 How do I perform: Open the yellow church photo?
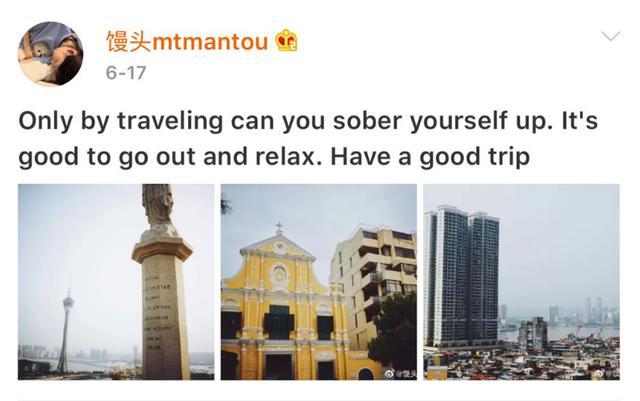[x=319, y=282]
